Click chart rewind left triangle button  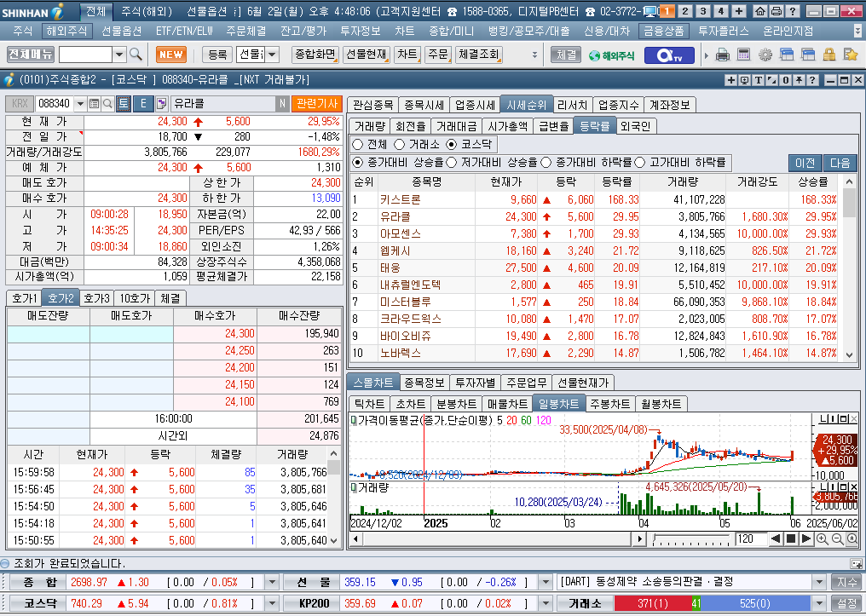776,538
